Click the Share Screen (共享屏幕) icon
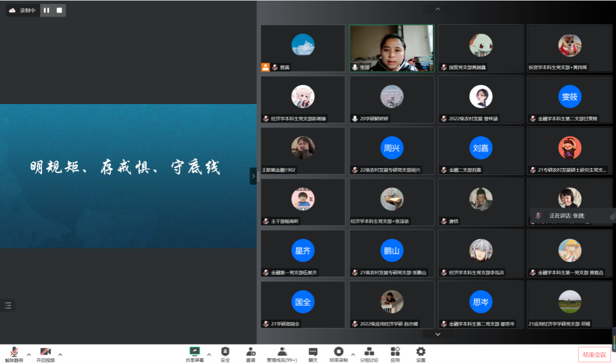The image size is (616, 364). [x=195, y=353]
